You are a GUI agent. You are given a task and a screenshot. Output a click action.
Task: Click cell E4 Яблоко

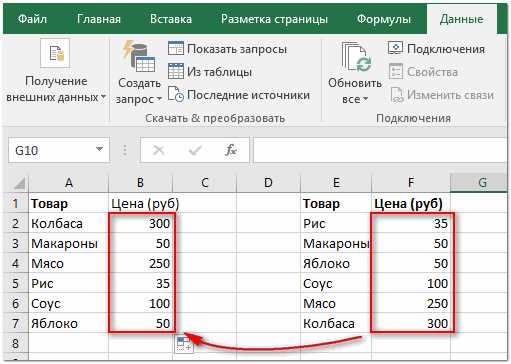336,263
